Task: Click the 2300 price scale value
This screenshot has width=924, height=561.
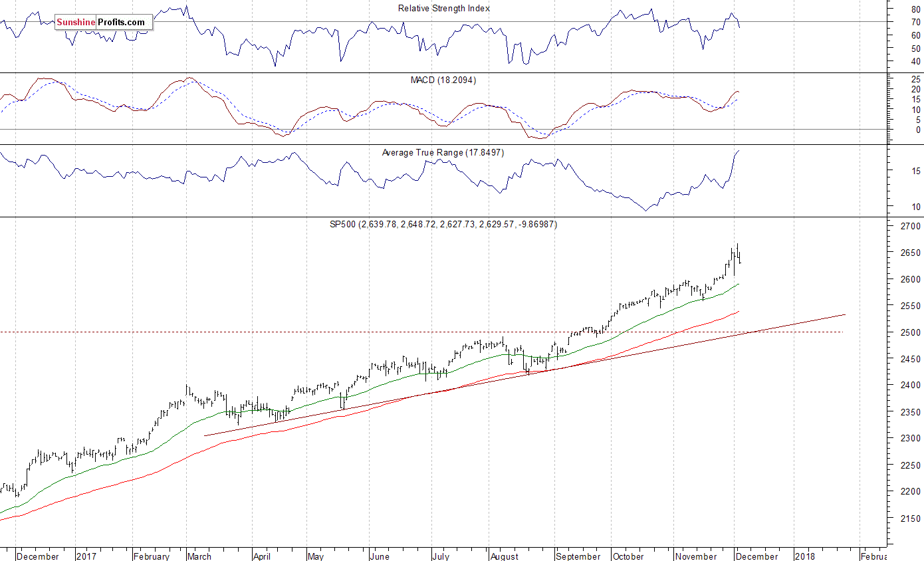Action: 912,439
